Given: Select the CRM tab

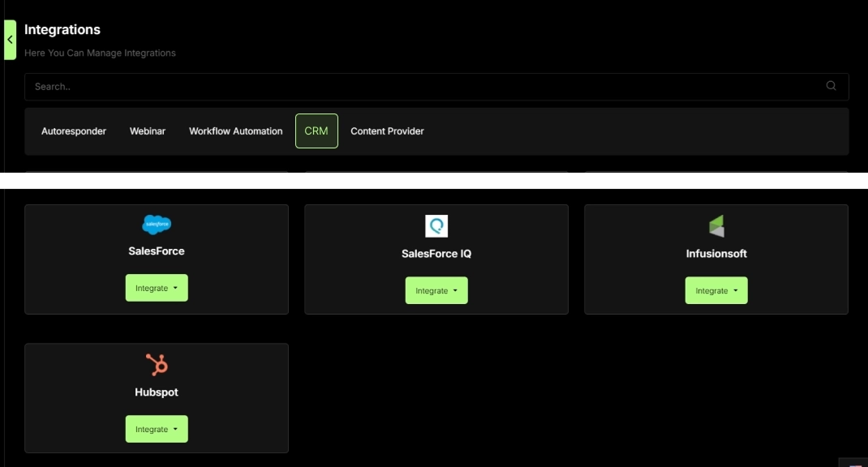Looking at the screenshot, I should [x=316, y=131].
